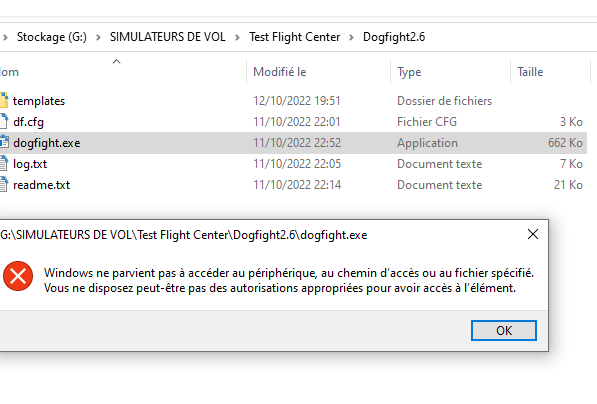Open Test Flight Center breadcrumb segment
Screen dimensions: 597x404
click(294, 37)
